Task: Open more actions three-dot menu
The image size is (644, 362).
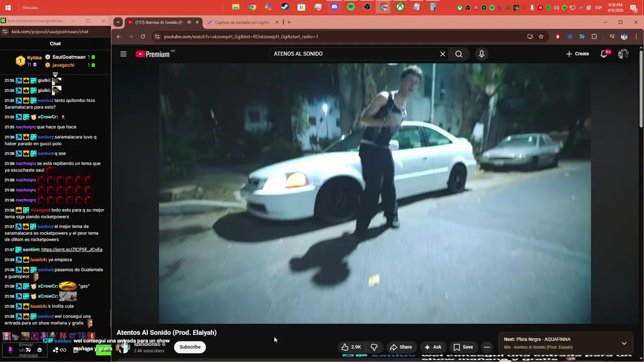Action: pyautogui.click(x=487, y=347)
